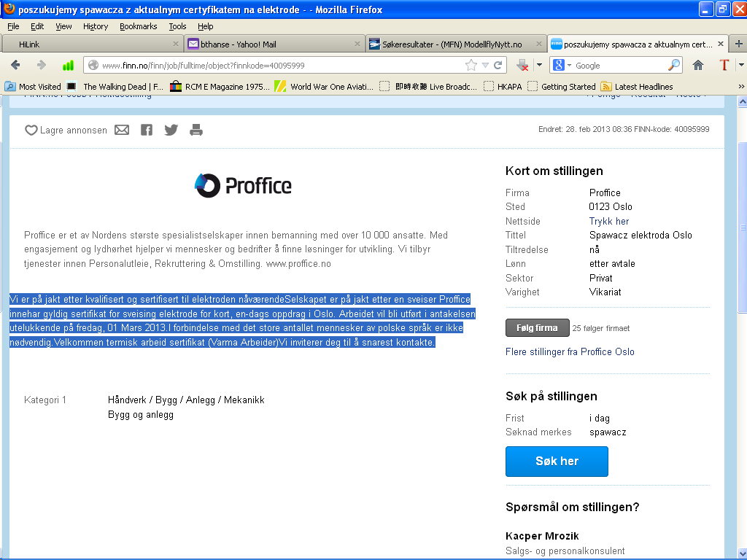
Task: Open the dropdown next to downloads icon
Action: [x=539, y=65]
